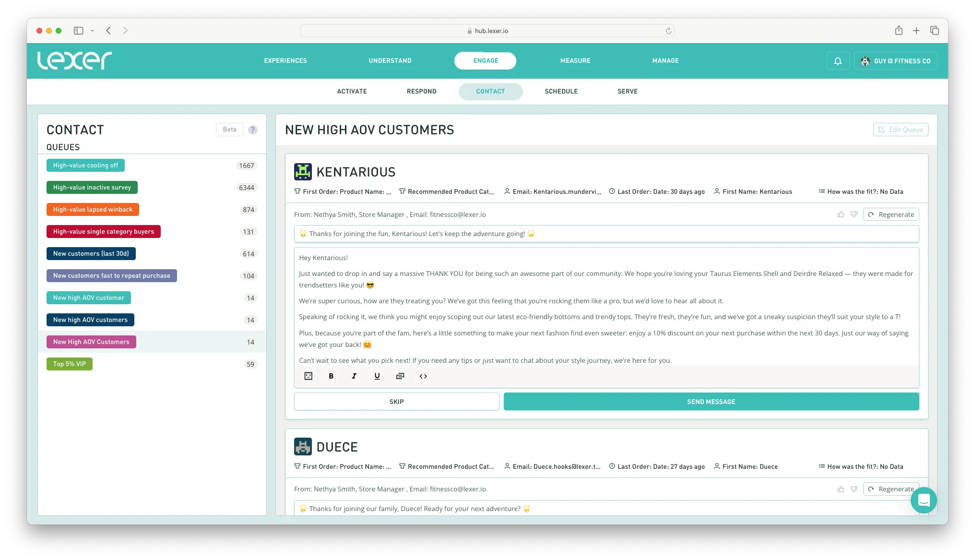Click the italic formatting icon
The width and height of the screenshot is (975, 560).
354,376
